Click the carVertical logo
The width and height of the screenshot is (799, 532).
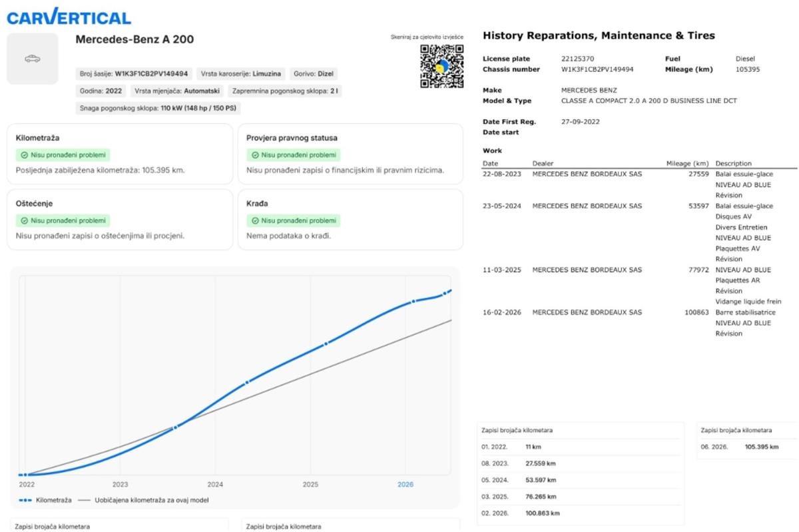[69, 17]
